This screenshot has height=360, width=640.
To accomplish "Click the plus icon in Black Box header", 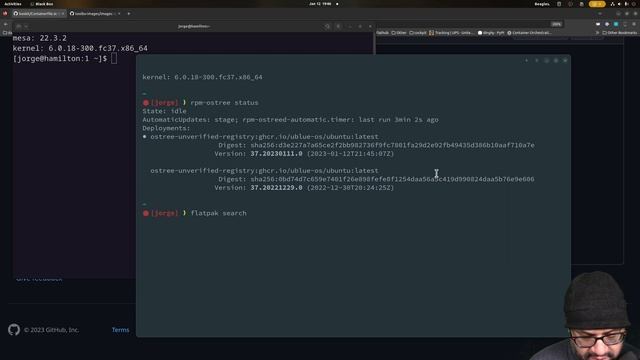I will click(x=527, y=60).
